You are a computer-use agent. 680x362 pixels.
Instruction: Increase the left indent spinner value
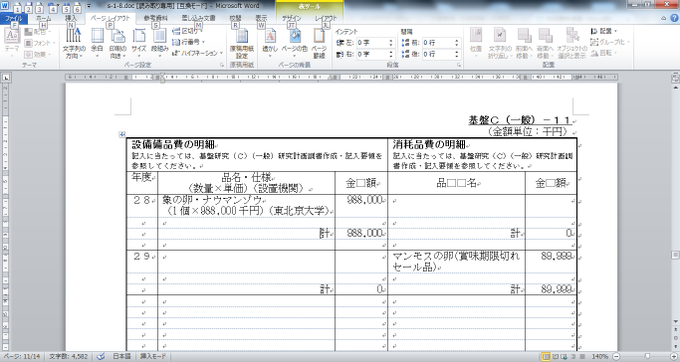(391, 41)
